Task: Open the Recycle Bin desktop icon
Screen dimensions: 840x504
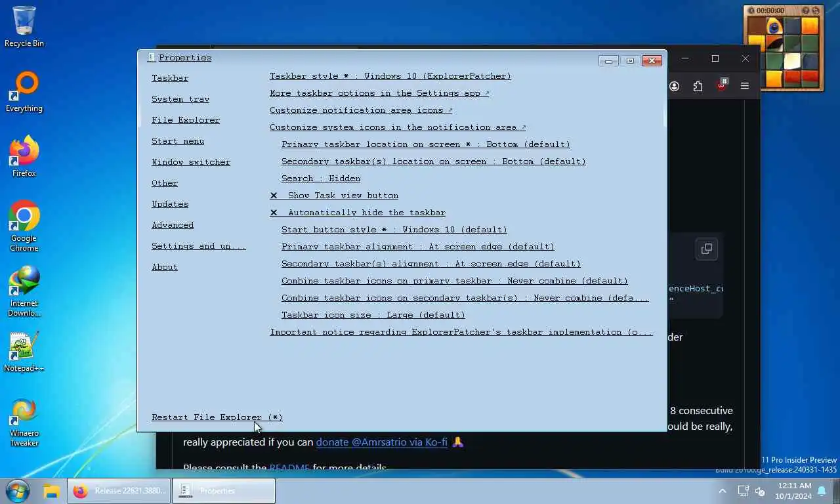Action: point(24,26)
